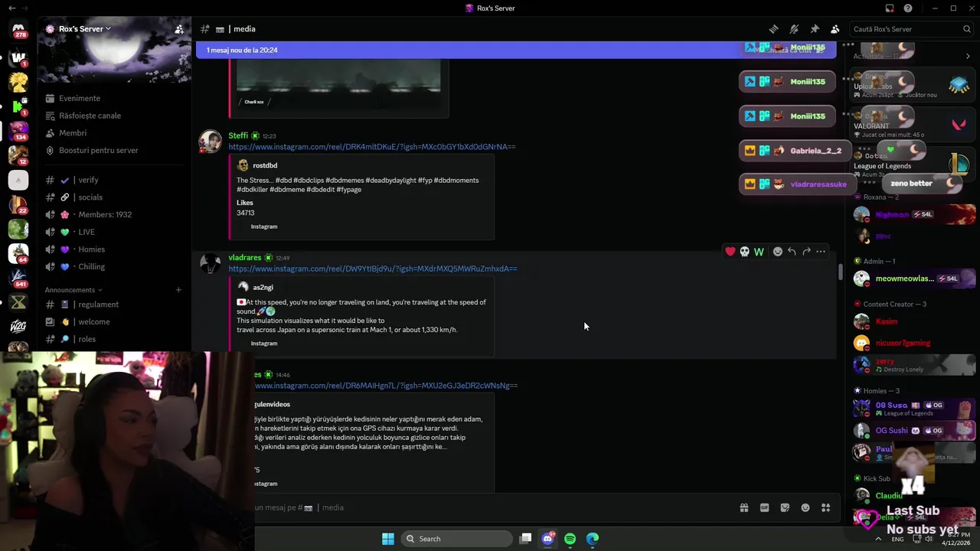React with heart on vladrares message
This screenshot has width=980, height=551.
[x=730, y=252]
